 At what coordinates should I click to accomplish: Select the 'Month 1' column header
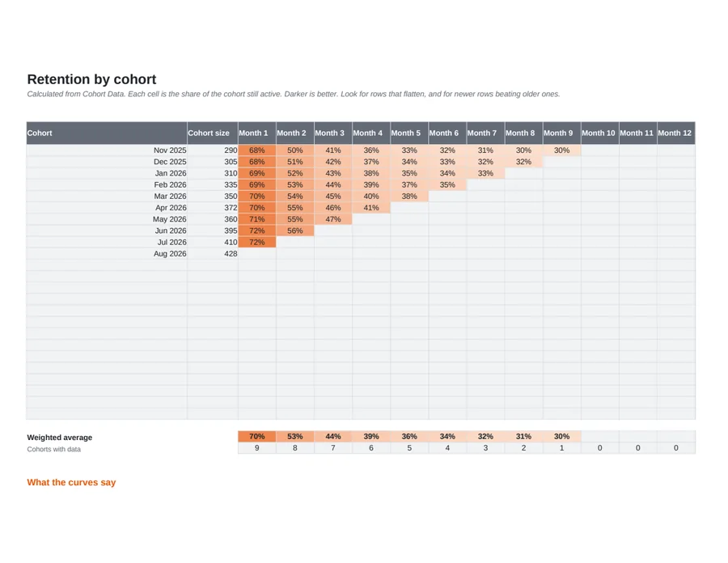coord(257,133)
